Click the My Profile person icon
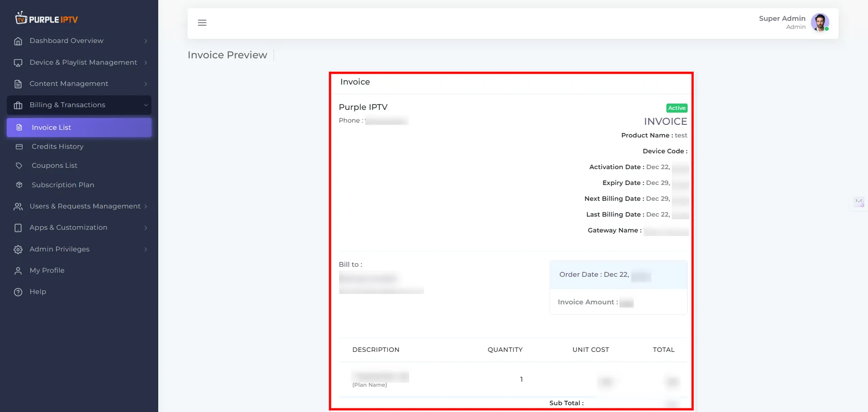This screenshot has width=868, height=412. 18,271
